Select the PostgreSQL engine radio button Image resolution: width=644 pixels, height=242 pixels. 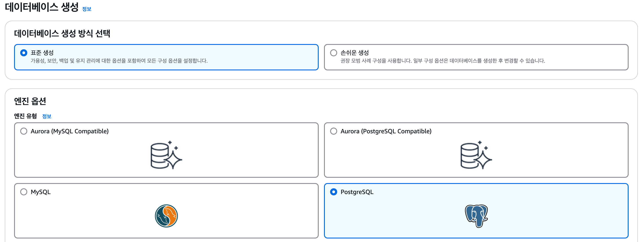click(333, 192)
